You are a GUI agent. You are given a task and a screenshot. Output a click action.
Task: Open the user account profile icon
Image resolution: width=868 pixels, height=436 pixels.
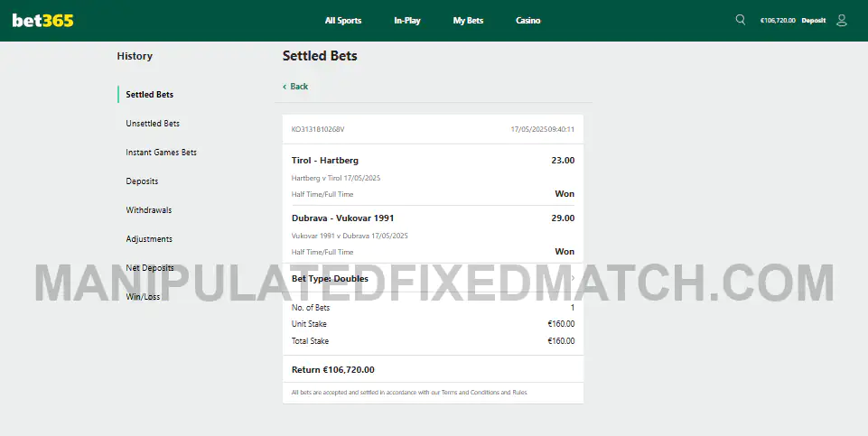click(842, 21)
